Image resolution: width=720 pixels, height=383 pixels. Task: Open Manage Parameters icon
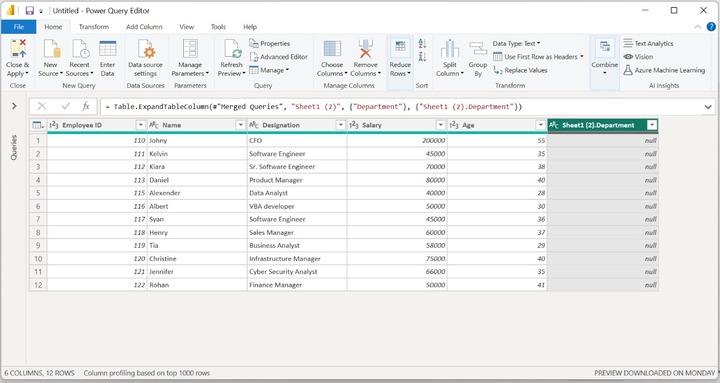coord(190,48)
